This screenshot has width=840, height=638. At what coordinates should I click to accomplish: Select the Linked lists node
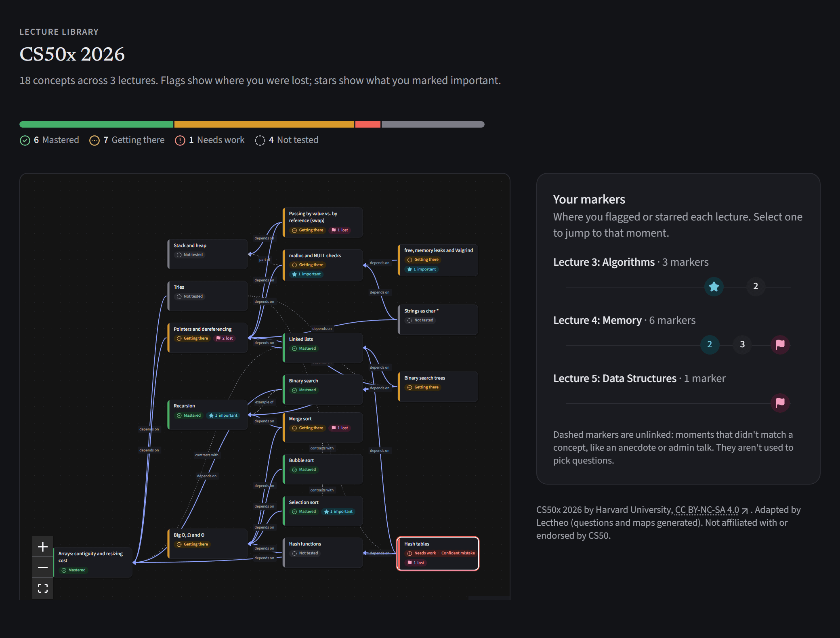click(323, 348)
